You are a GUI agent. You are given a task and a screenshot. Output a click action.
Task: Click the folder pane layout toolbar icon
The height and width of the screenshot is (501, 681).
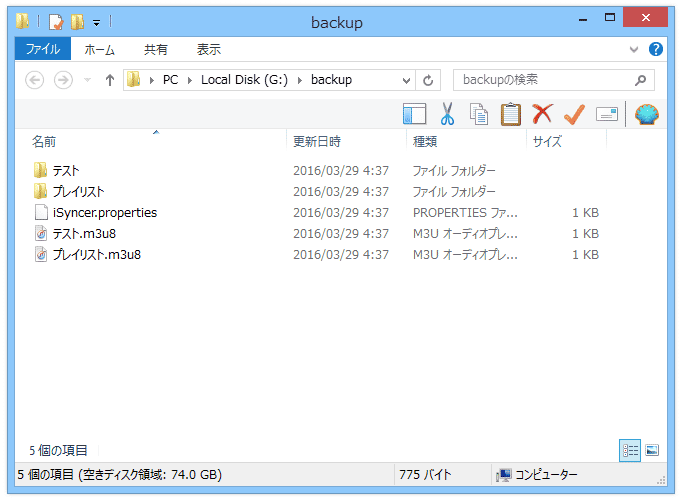pos(414,114)
